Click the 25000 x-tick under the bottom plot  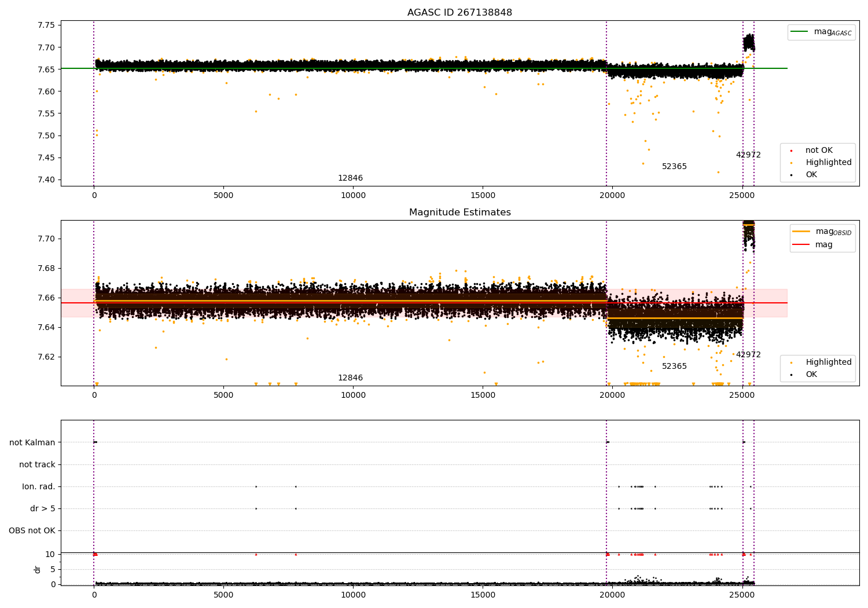pyautogui.click(x=742, y=595)
